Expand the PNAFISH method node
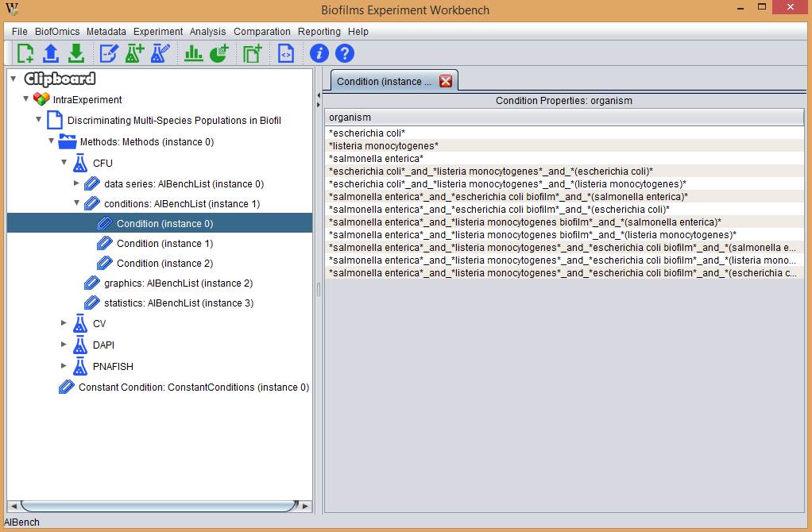The width and height of the screenshot is (812, 532). (x=64, y=366)
